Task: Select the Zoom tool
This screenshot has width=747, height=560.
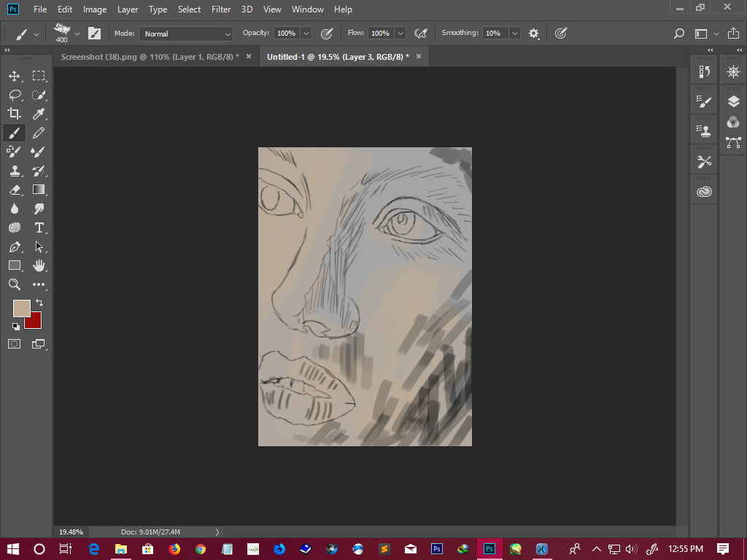Action: coord(15,284)
